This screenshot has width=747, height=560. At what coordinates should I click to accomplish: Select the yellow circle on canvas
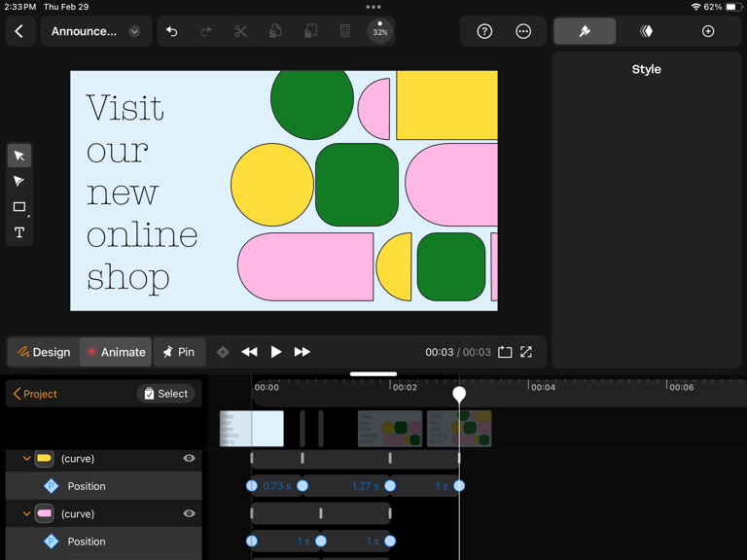[x=272, y=185]
